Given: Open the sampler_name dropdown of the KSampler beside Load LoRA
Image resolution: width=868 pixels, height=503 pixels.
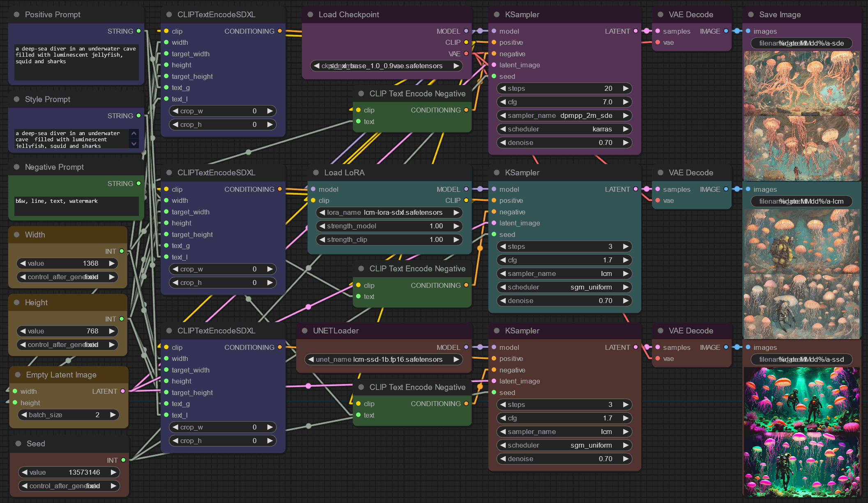Looking at the screenshot, I should [564, 273].
